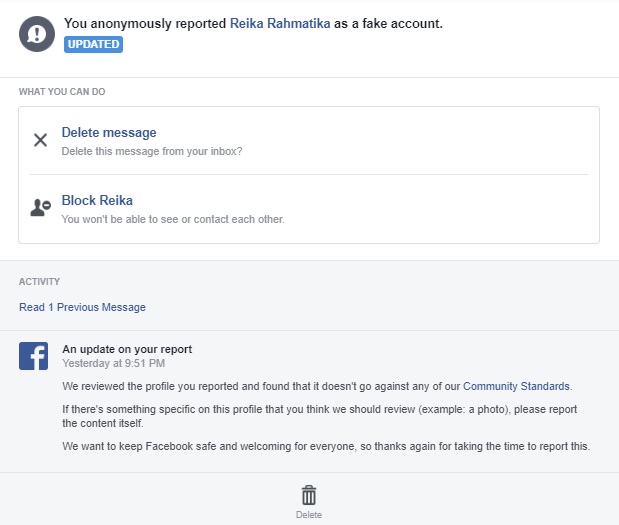This screenshot has height=525, width=619.
Task: Click the Facebook logo avatar
Action: click(x=34, y=356)
